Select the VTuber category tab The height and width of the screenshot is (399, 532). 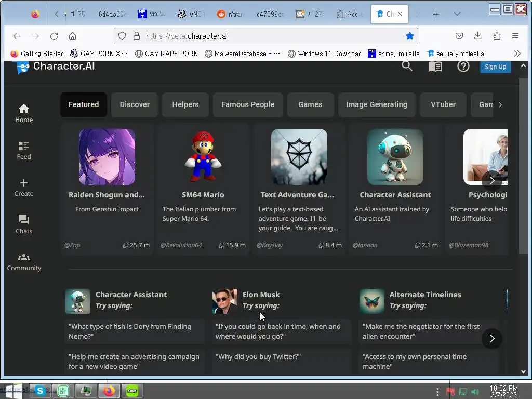tap(443, 105)
